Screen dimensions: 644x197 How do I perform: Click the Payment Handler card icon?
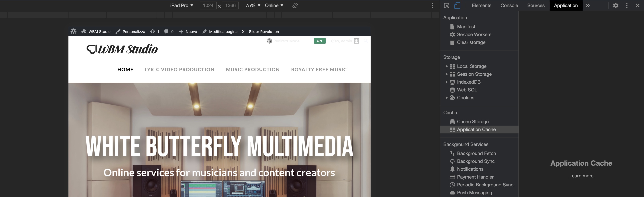(452, 177)
